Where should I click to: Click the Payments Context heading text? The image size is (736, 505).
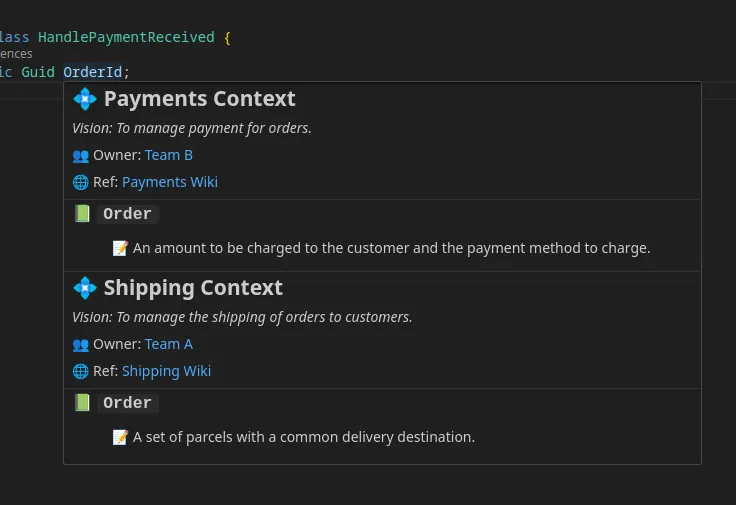click(199, 99)
